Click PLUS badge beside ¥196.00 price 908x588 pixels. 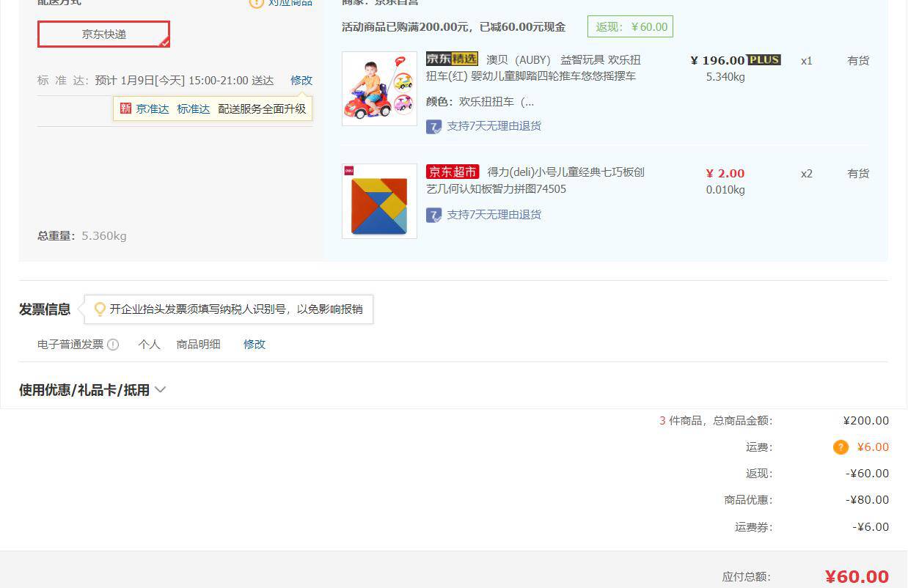[x=764, y=60]
